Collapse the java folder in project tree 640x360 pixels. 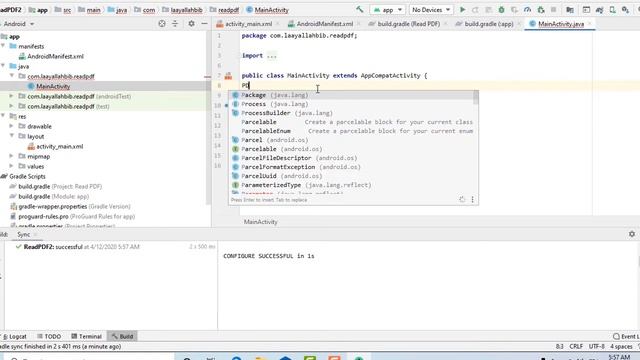[3, 66]
